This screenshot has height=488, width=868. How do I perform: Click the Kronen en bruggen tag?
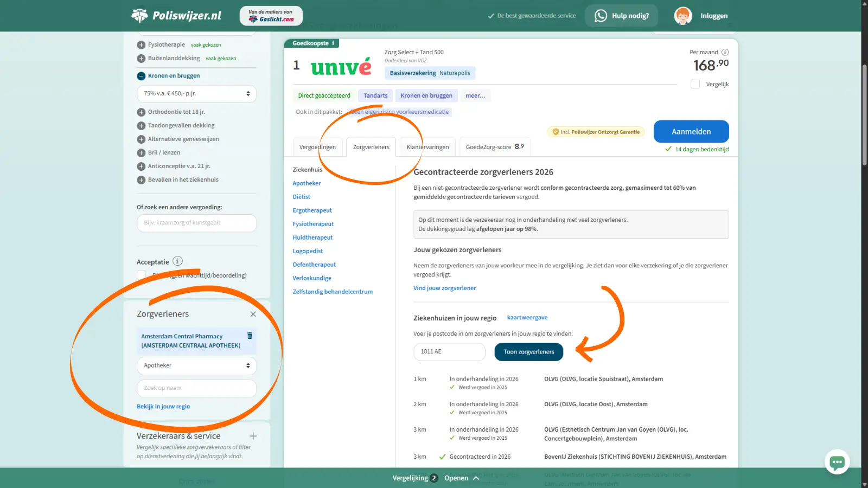point(426,96)
